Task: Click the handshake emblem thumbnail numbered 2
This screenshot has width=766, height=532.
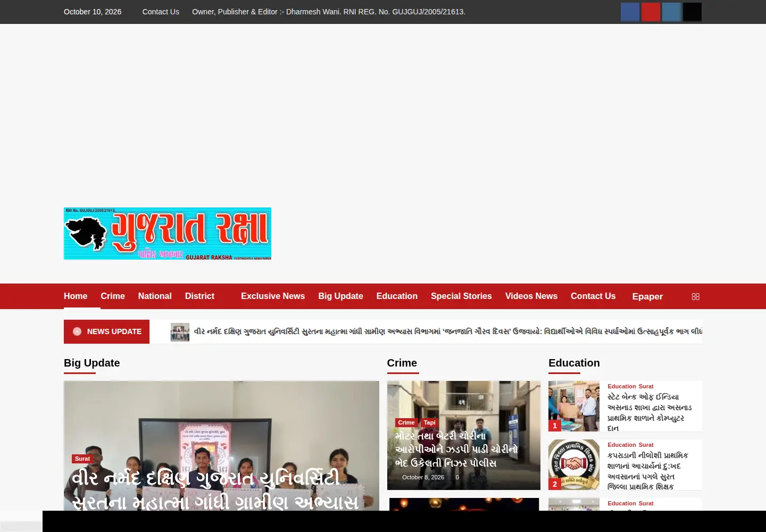Action: 574,464
